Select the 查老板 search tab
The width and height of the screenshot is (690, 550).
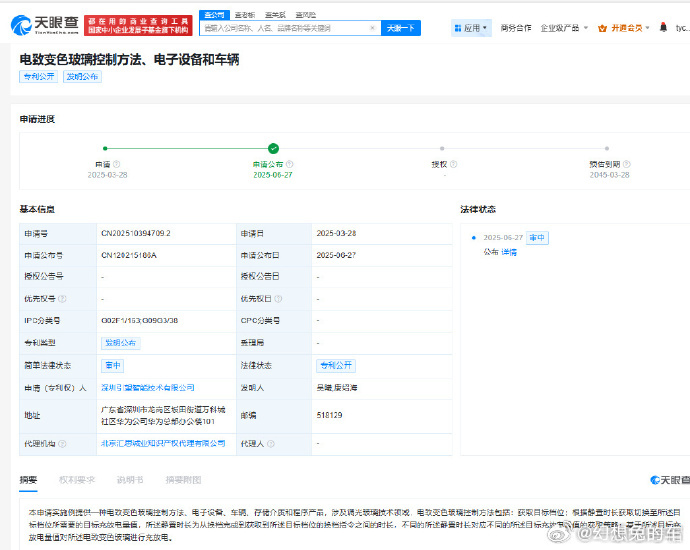245,15
